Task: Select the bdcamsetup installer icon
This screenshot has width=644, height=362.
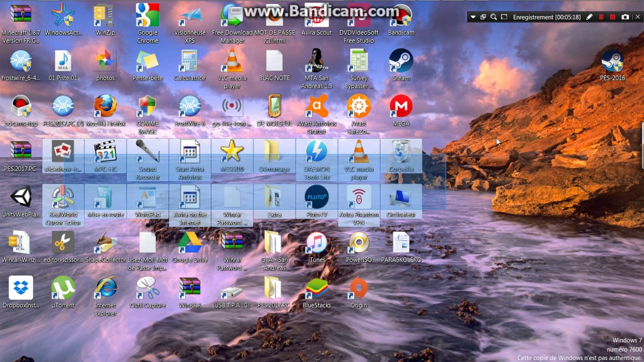Action: [21, 106]
